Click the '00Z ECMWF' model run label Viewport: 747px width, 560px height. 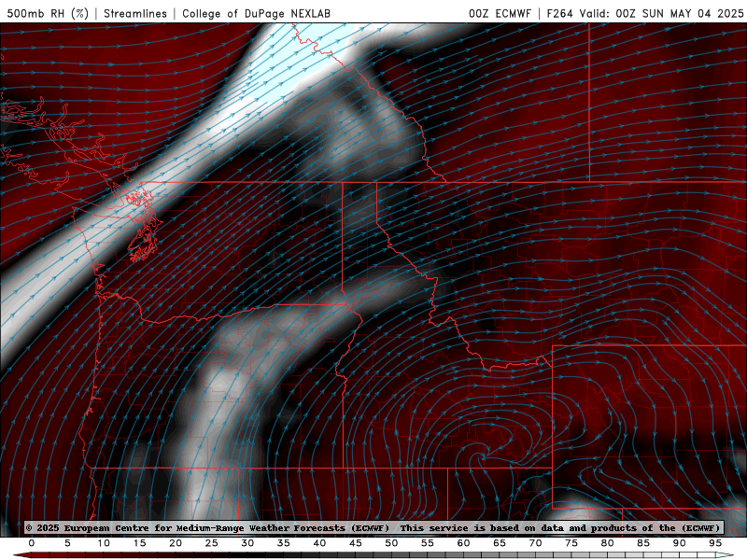pyautogui.click(x=500, y=13)
